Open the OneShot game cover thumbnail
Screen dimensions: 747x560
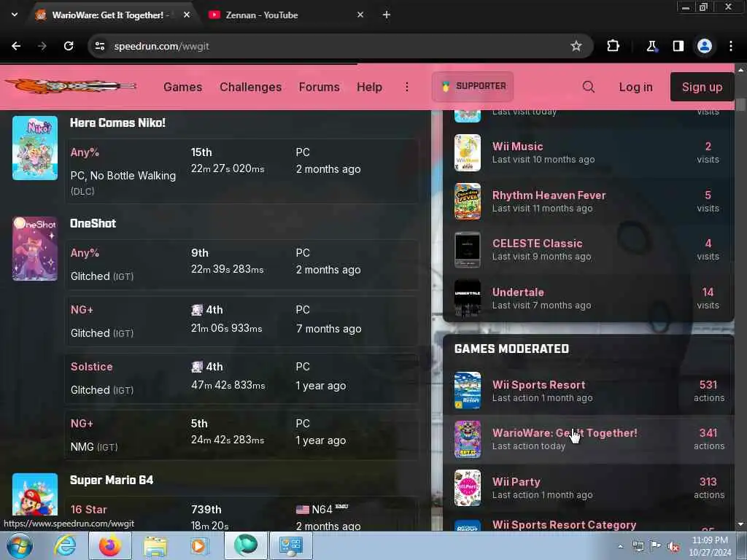(x=35, y=249)
